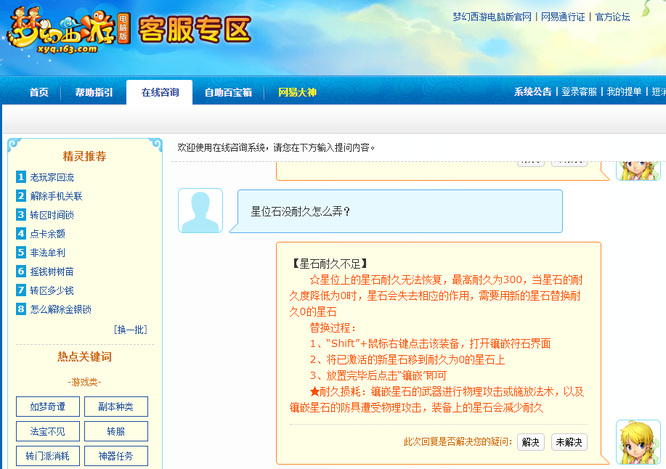Mark the answer as 解决
This screenshot has height=469, width=666.
tap(531, 442)
